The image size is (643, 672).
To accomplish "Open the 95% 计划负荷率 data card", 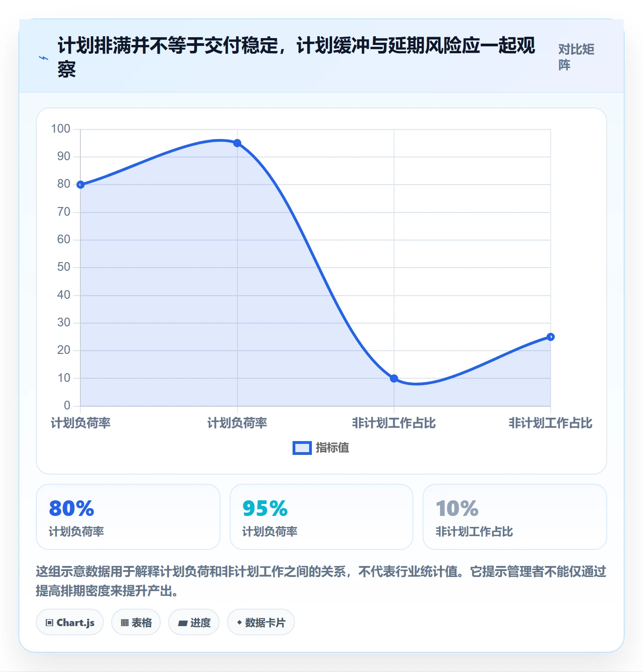I will click(x=321, y=517).
